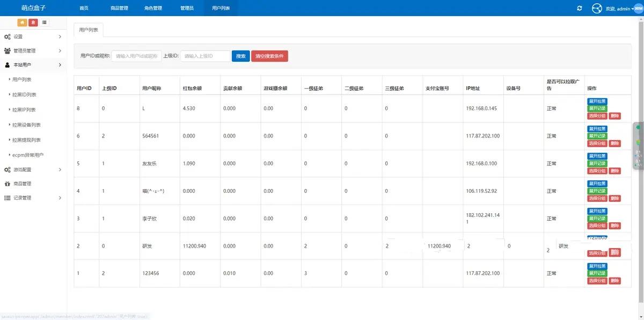
Task: Click the blue 搜索 button
Action: [240, 56]
